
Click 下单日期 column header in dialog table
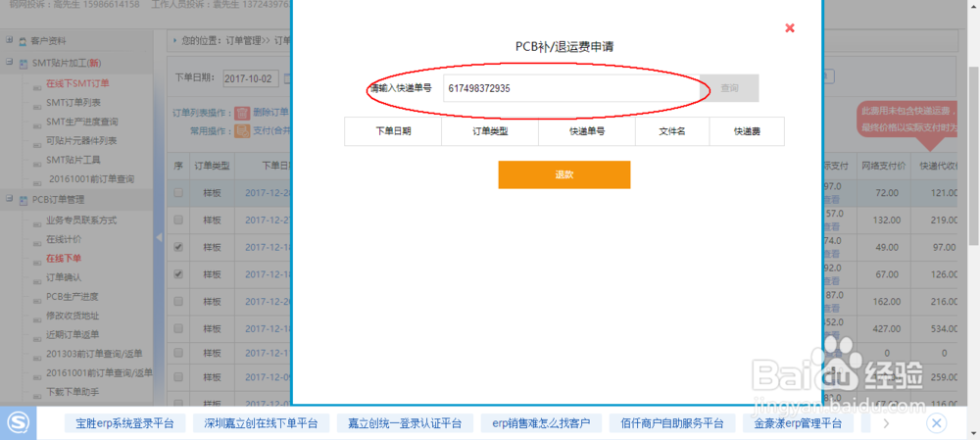point(393,132)
